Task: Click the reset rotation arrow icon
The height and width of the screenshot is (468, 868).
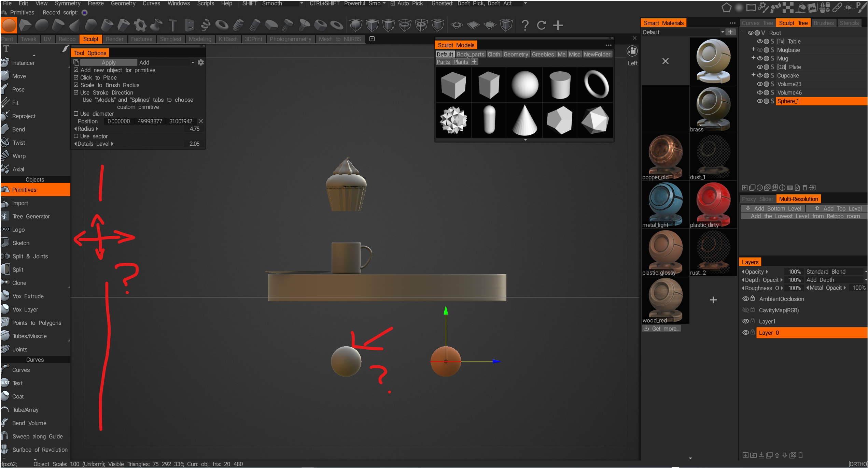Action: pos(541,25)
